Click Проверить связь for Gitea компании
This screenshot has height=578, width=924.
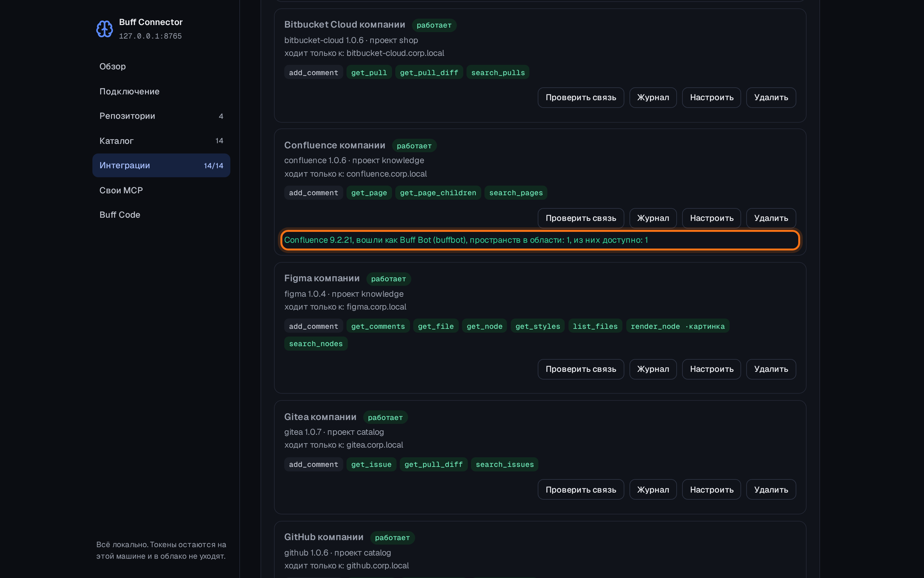581,490
